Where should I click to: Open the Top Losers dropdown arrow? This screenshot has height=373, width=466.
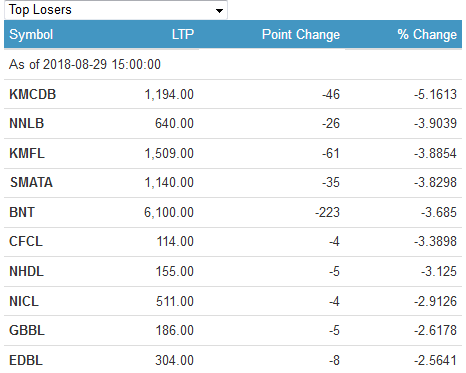[219, 11]
